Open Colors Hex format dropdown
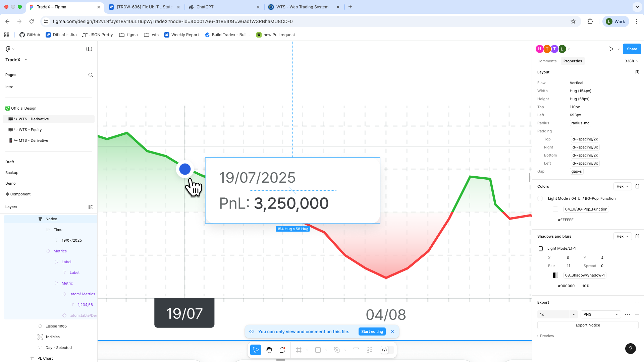Screen dimensions: 644x362 [x=622, y=186]
